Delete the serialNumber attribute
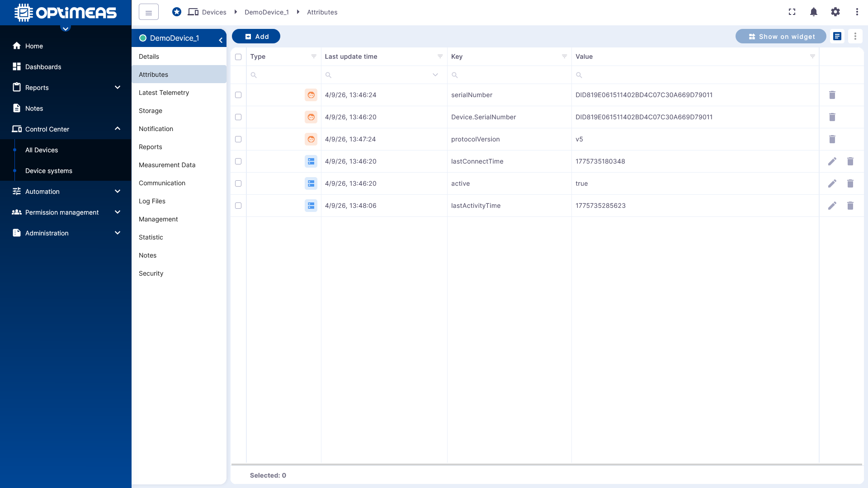The width and height of the screenshot is (868, 488). (x=832, y=95)
